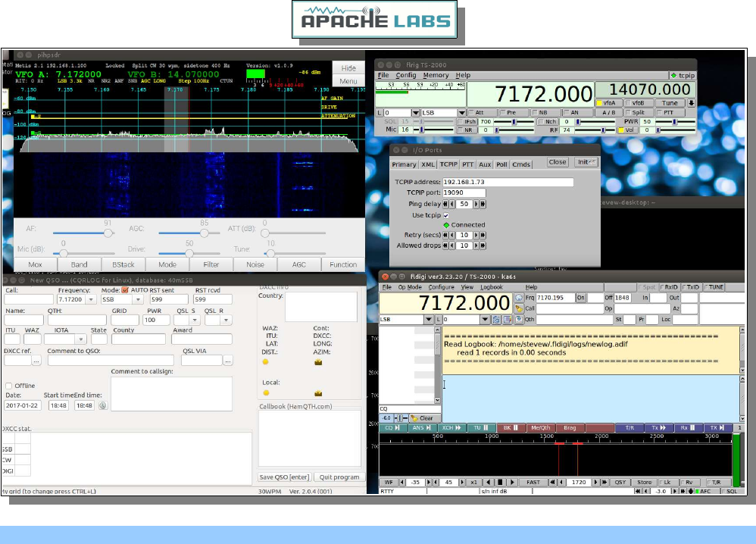Switch to the XML tab in I/O Ports

coord(428,164)
